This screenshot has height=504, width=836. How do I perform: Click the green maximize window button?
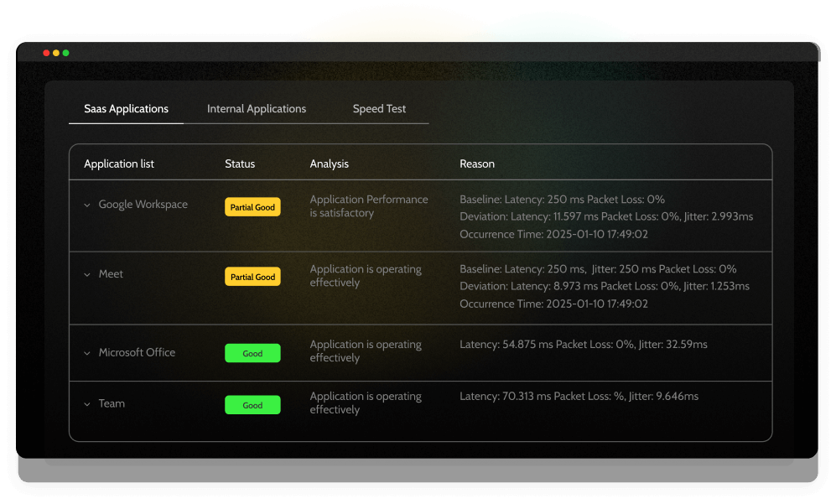click(x=66, y=53)
